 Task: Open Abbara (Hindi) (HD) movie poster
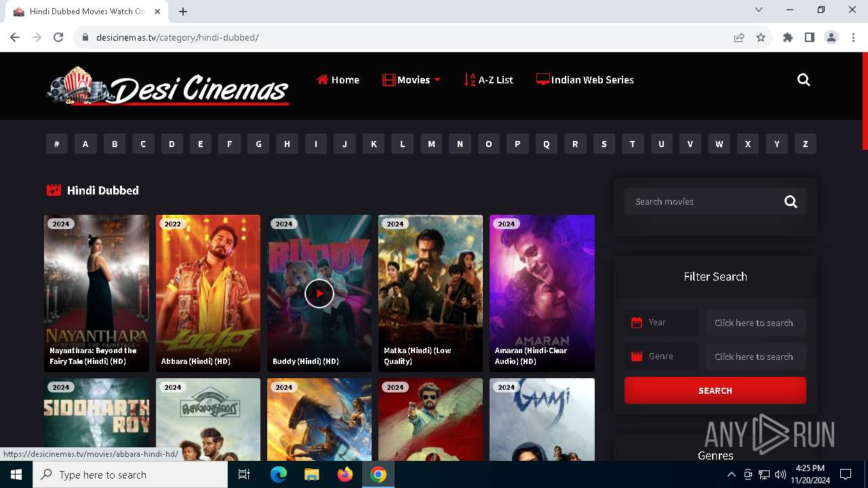[x=208, y=293]
